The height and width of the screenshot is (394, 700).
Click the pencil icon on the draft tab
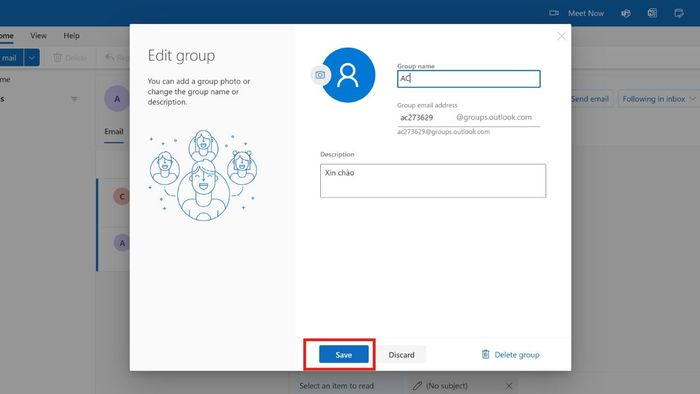pos(417,386)
